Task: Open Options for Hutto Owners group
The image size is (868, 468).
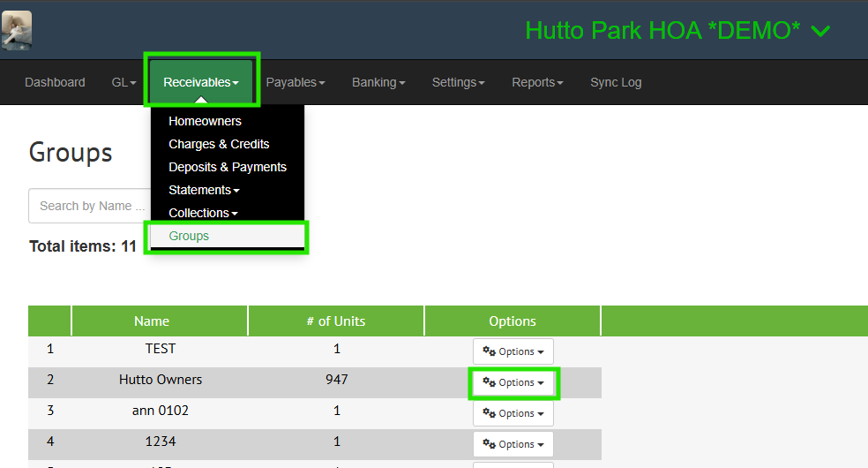Action: [x=513, y=382]
